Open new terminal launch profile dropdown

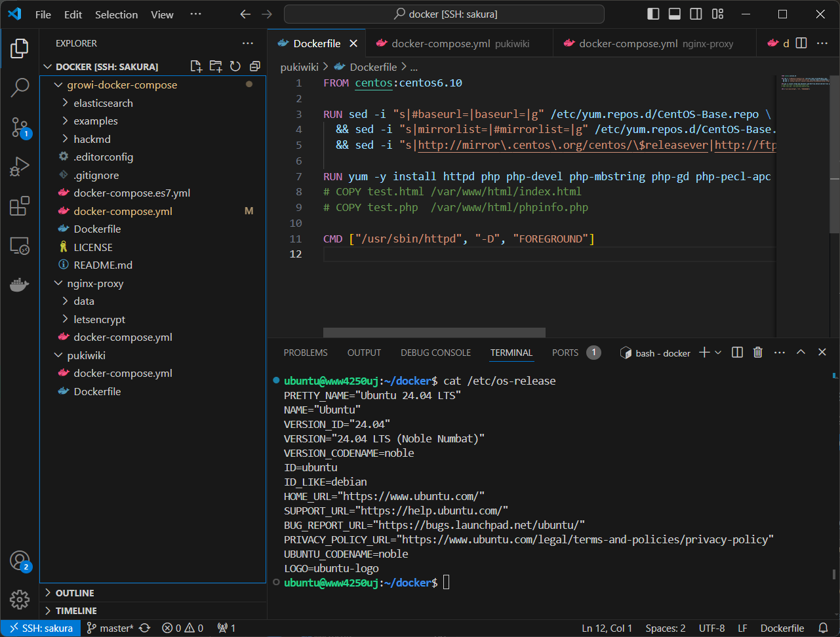[719, 353]
